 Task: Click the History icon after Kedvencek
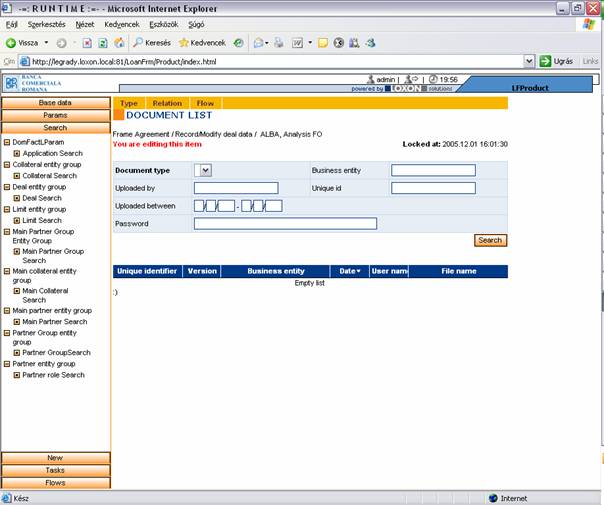coord(238,43)
